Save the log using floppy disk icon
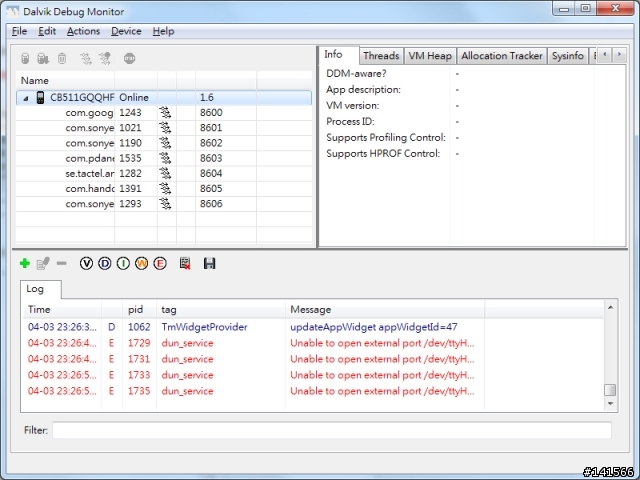The height and width of the screenshot is (480, 640). [x=209, y=263]
